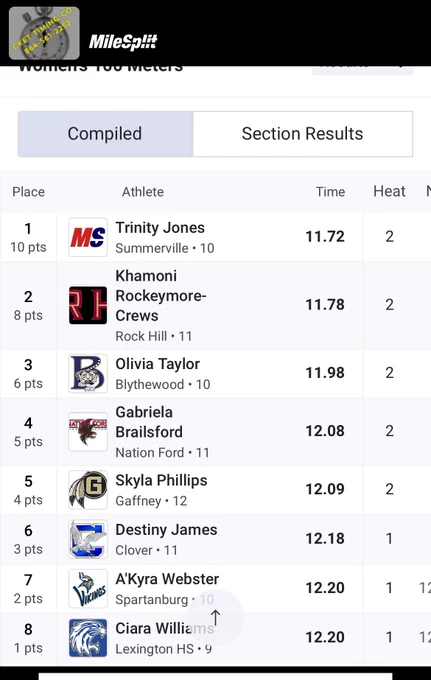Open Nation Ford falcon team logo
431x680 pixels.
coord(88,432)
